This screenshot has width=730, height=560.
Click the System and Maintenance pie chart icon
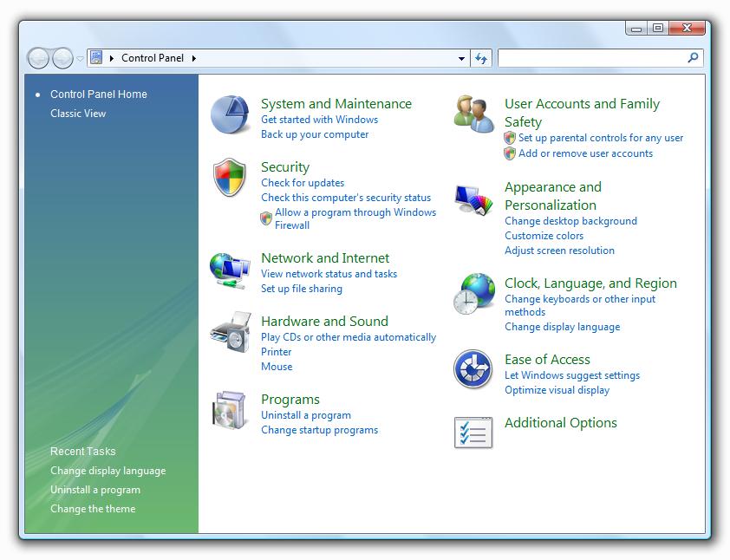point(231,115)
